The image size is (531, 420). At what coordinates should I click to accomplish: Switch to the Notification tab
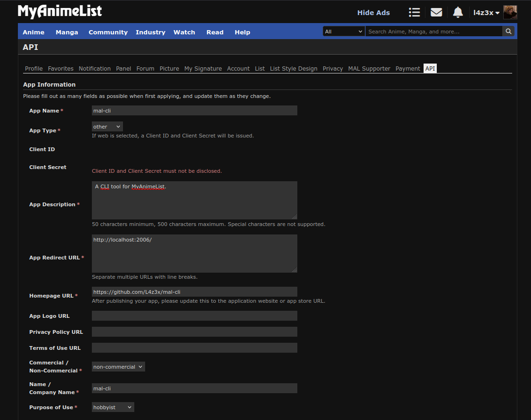(95, 69)
